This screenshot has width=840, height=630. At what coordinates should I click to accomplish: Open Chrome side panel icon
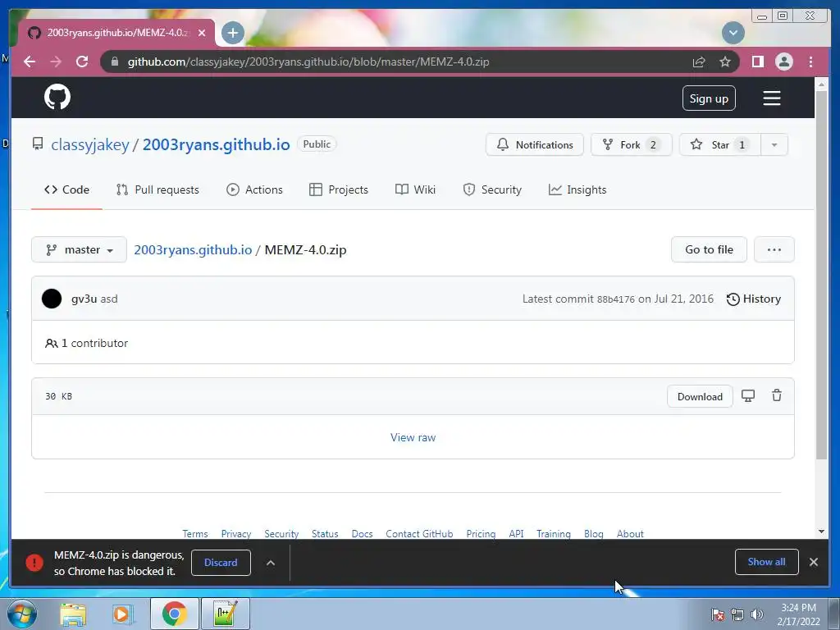point(757,62)
